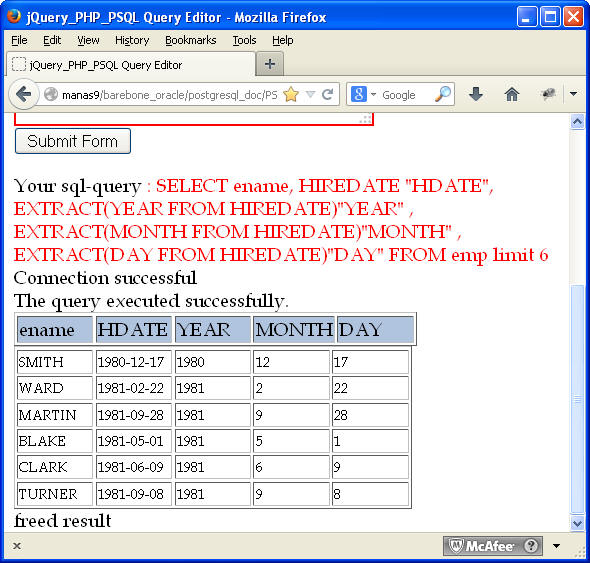Click the site identity globe icon
590x563 pixels.
51,94
